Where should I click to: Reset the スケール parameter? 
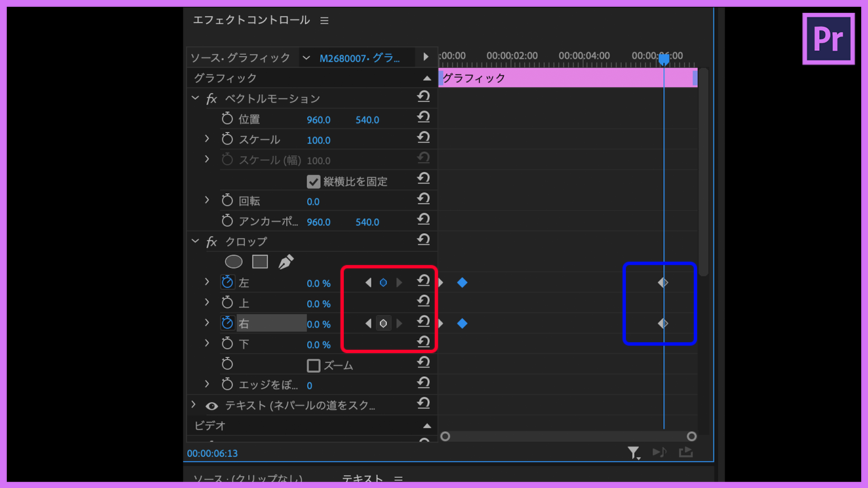423,138
